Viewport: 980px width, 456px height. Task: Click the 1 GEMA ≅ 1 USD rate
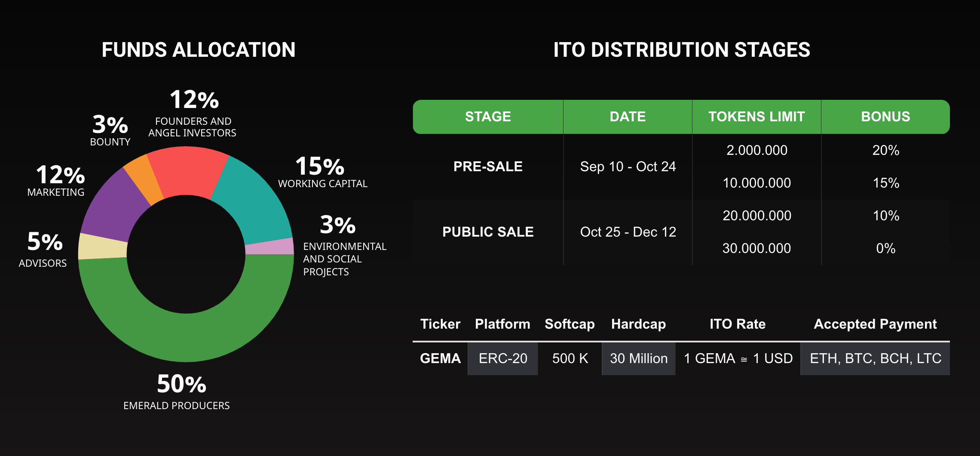coord(738,358)
